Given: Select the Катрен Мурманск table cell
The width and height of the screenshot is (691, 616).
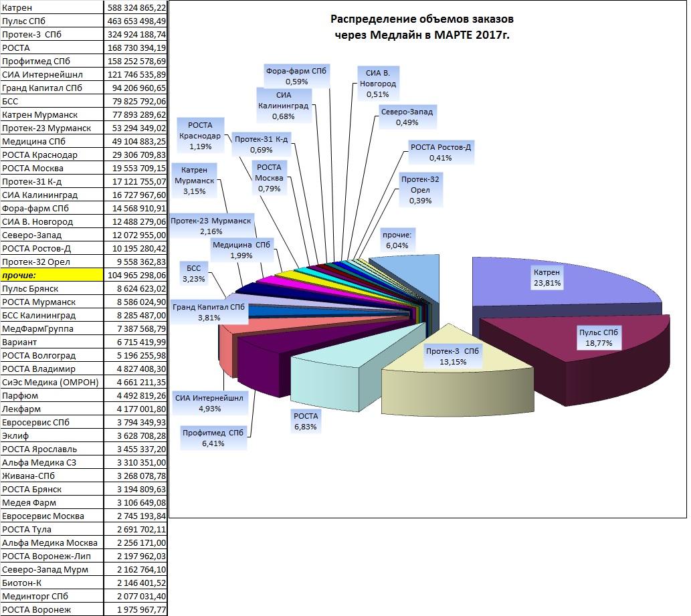Looking at the screenshot, I should click(x=52, y=114).
